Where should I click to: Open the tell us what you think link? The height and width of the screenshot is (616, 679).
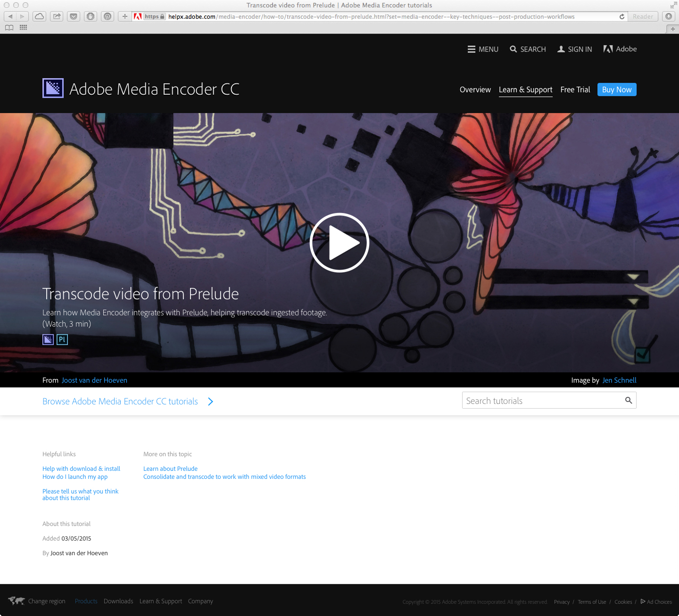[80, 494]
